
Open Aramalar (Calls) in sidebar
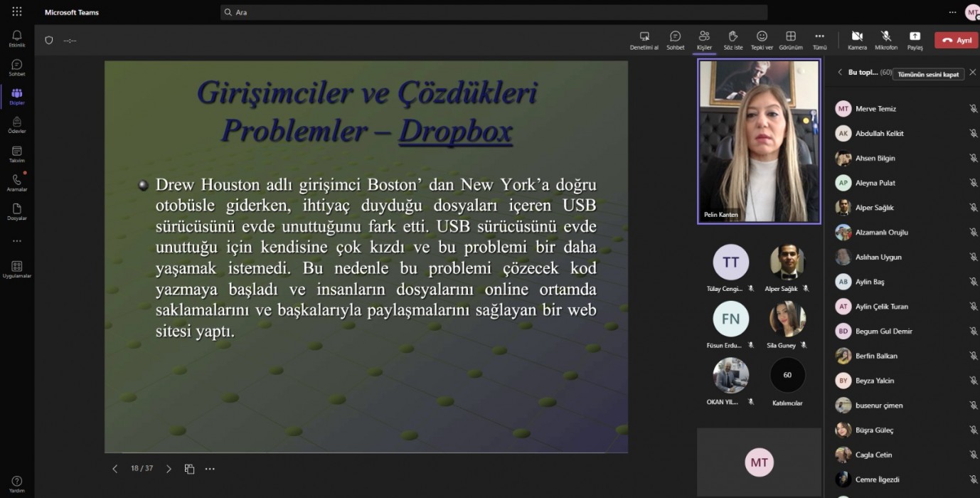(x=17, y=184)
